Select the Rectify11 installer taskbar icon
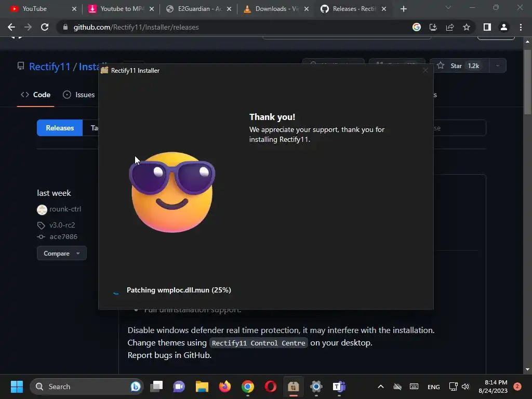The height and width of the screenshot is (399, 532). pos(293,387)
